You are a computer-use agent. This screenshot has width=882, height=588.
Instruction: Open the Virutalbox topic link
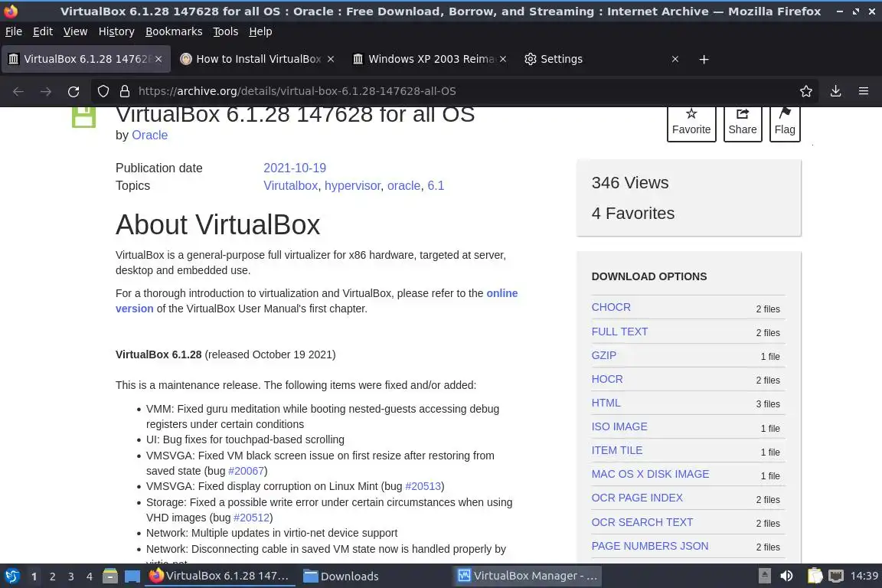291,186
